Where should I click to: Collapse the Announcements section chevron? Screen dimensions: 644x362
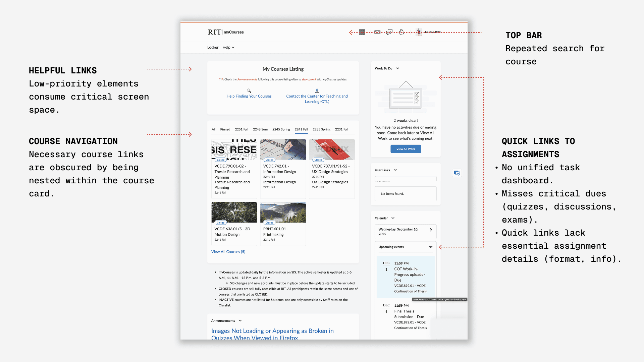point(240,321)
